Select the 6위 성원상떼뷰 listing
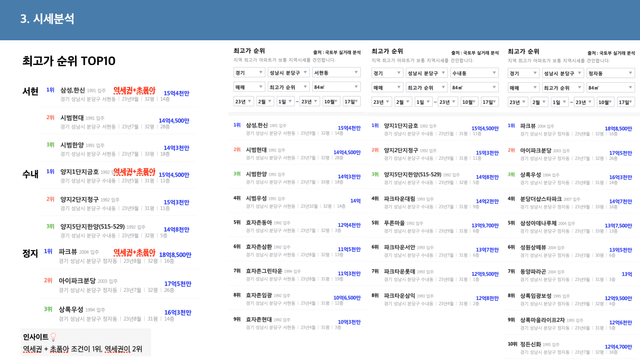The width and height of the screenshot is (640, 360). [571, 251]
